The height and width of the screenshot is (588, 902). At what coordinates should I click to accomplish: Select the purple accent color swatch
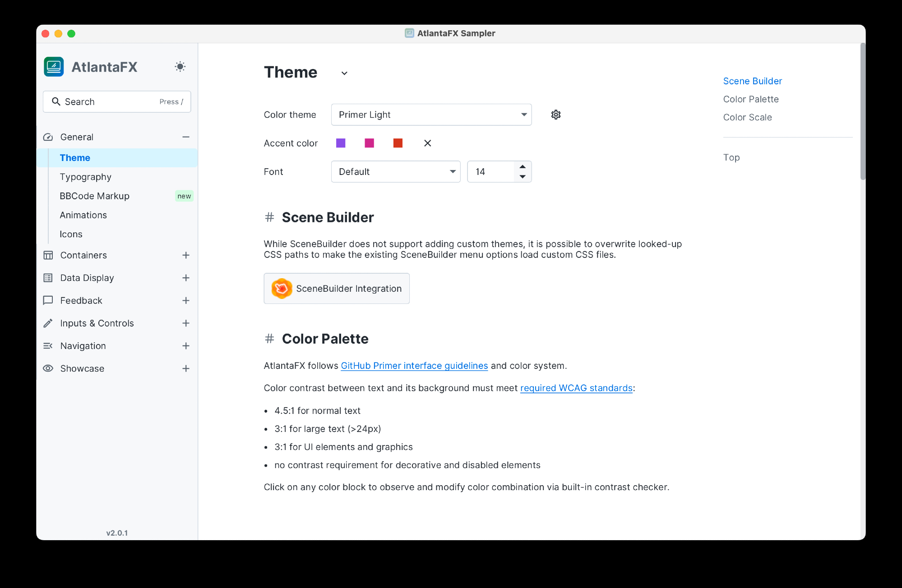click(341, 143)
